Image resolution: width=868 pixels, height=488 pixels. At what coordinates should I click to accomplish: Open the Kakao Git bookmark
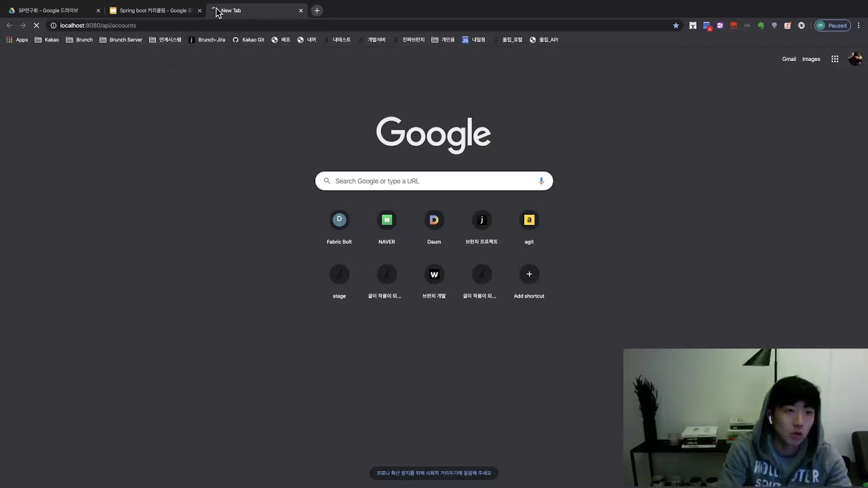(x=248, y=40)
